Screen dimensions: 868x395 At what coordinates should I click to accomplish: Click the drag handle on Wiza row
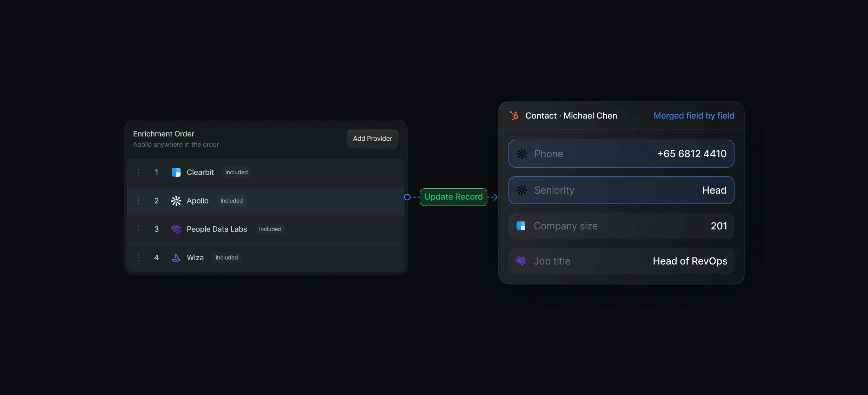[139, 257]
